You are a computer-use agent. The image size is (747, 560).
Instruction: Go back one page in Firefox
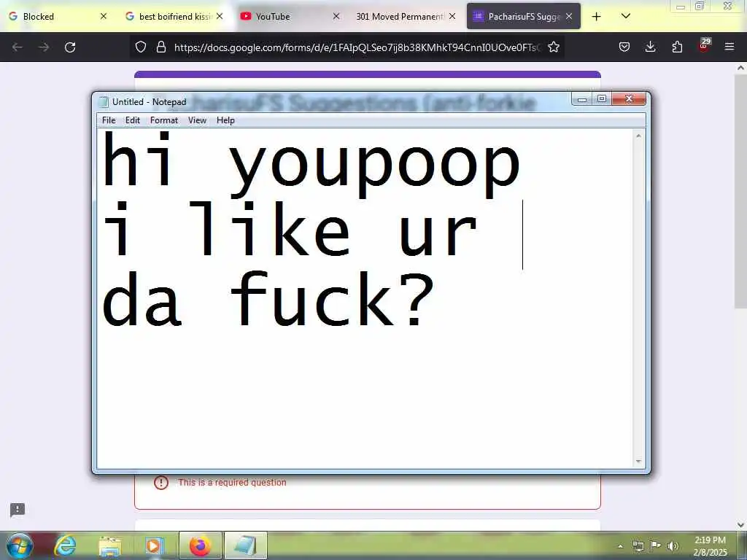[18, 47]
